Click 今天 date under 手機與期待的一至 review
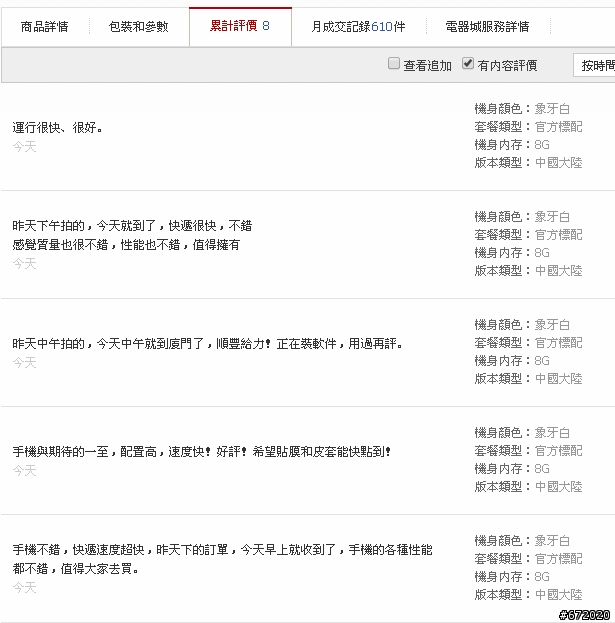615x623 pixels. click(x=24, y=470)
